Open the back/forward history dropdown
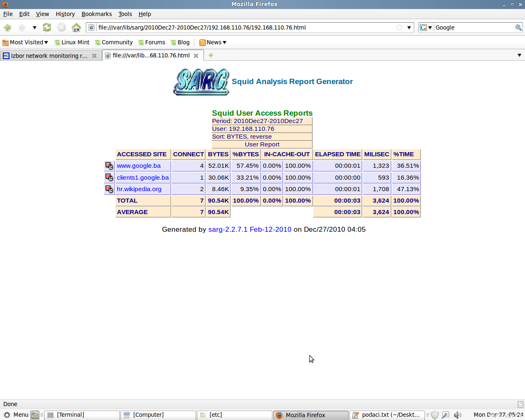The width and height of the screenshot is (525, 420). [x=34, y=27]
